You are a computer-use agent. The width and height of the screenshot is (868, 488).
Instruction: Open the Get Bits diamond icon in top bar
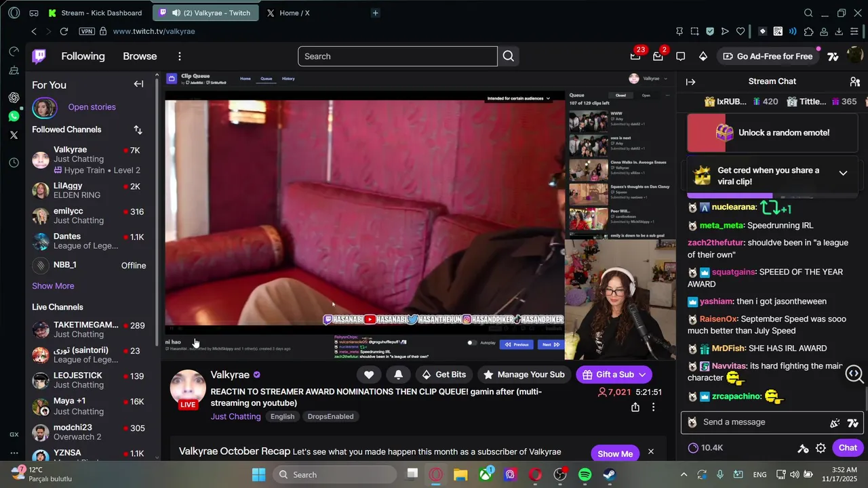703,56
